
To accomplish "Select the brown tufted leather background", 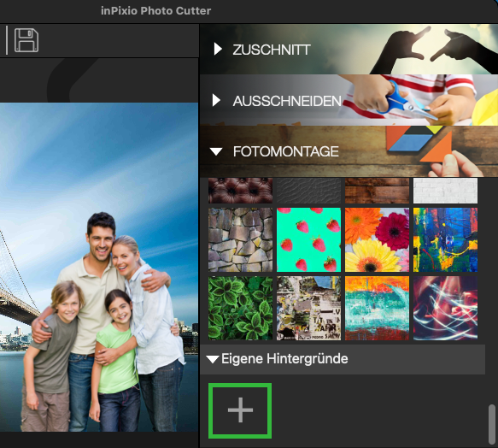I will pyautogui.click(x=240, y=191).
